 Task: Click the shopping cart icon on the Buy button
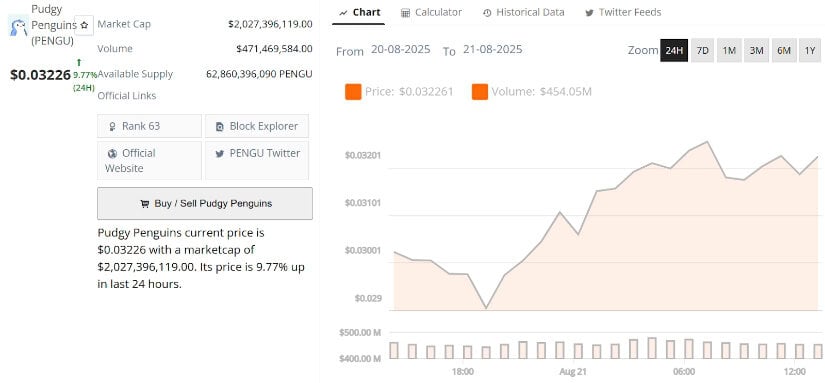click(x=144, y=204)
